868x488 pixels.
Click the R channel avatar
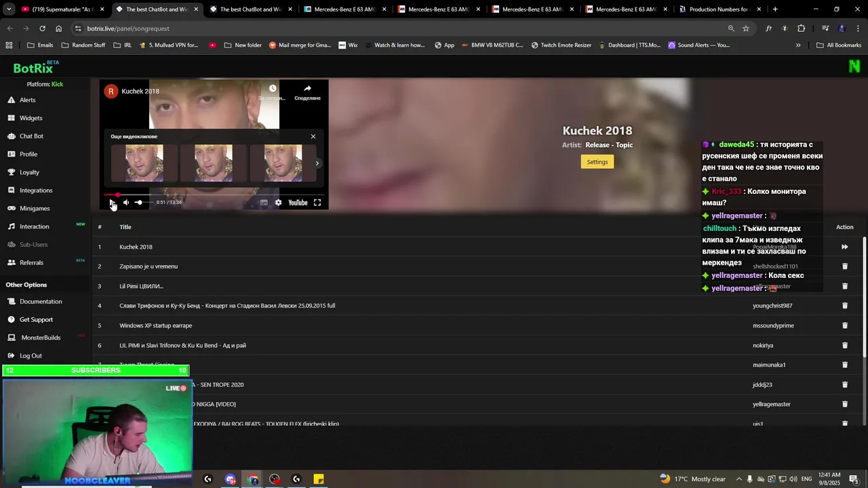click(x=111, y=91)
